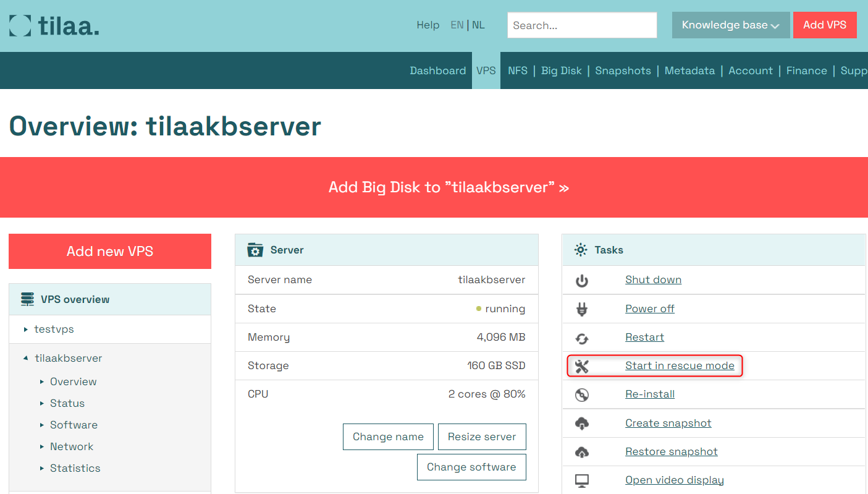The image size is (868, 494).
Task: Click the tilaa logo icon
Action: click(20, 25)
